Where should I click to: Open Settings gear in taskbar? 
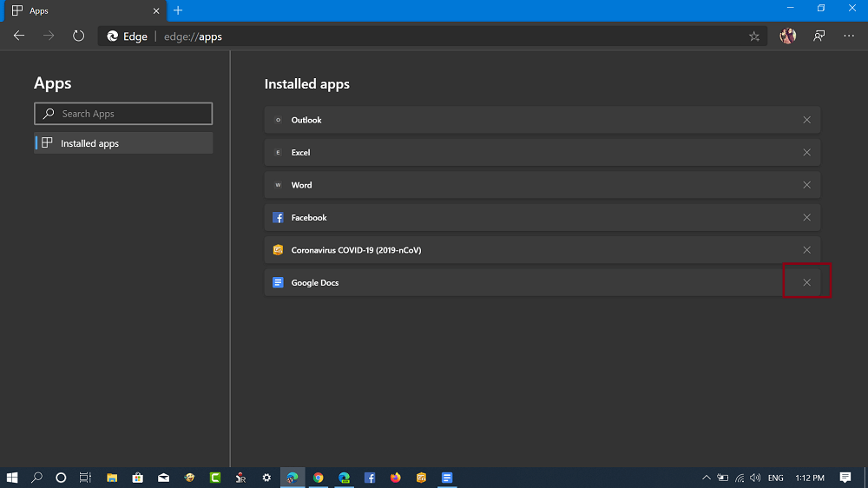coord(266,478)
